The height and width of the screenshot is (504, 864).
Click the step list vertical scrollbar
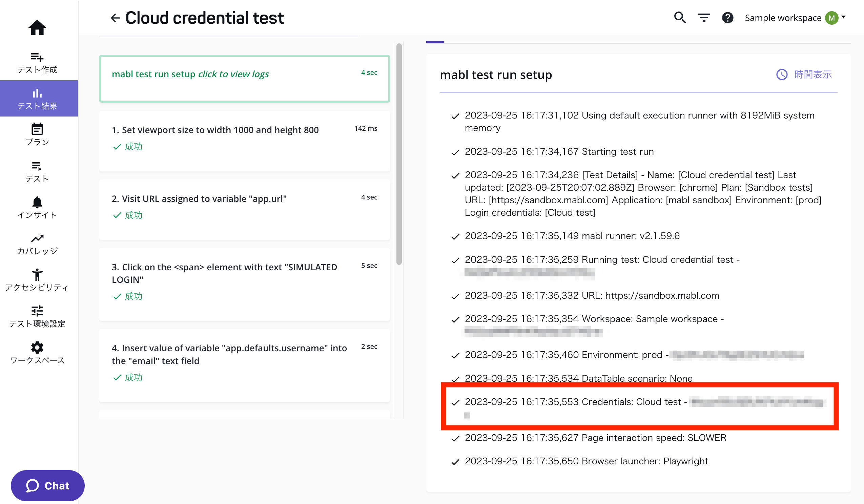(399, 154)
